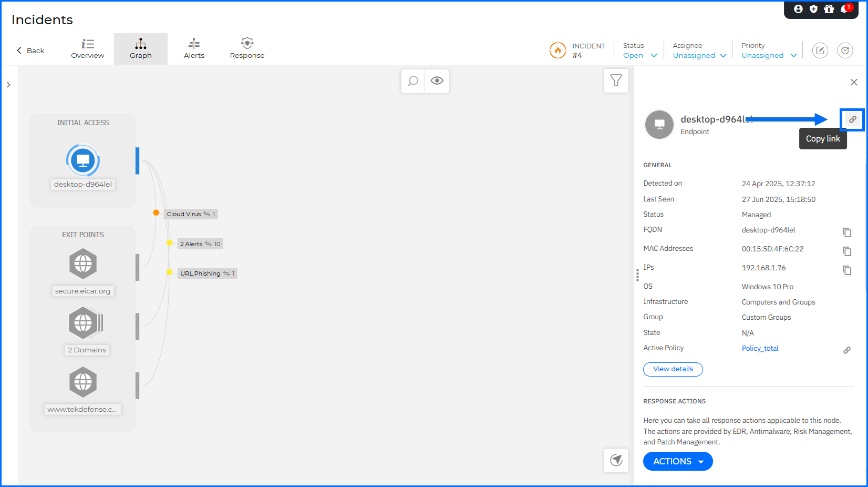Screen dimensions: 868x487
Task: Toggle the eye visibility button in graph
Action: (x=437, y=81)
